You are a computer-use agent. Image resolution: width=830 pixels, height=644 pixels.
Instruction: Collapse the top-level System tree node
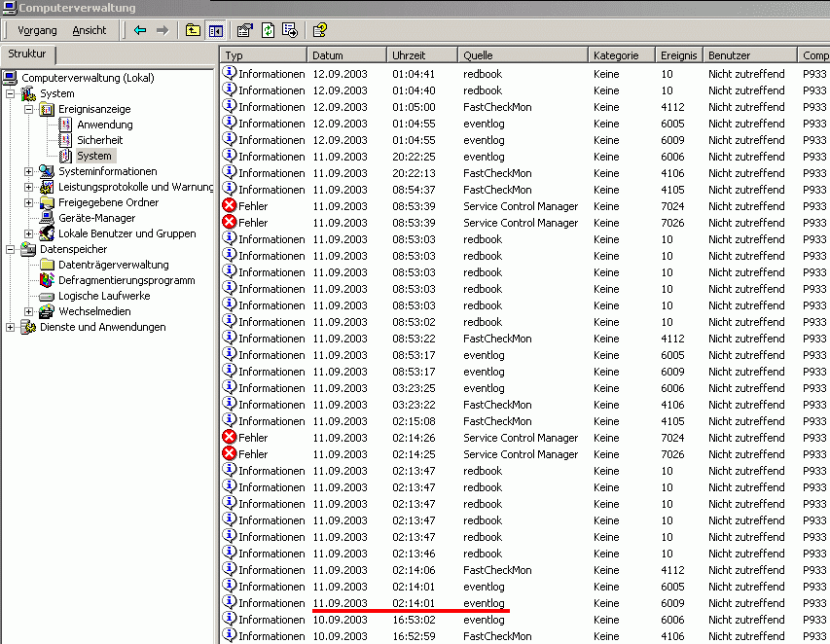pos(10,93)
